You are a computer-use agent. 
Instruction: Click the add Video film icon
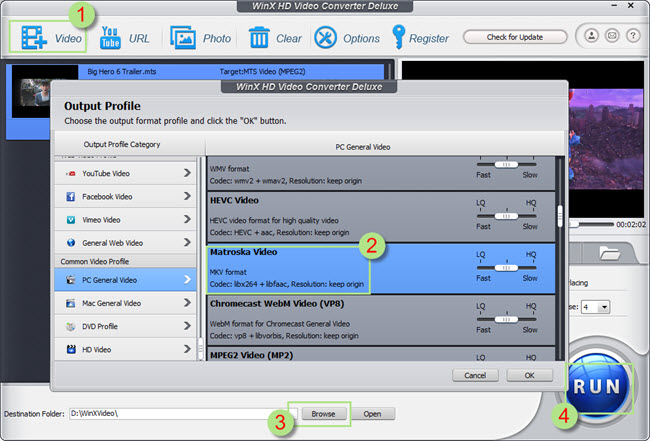tap(34, 38)
